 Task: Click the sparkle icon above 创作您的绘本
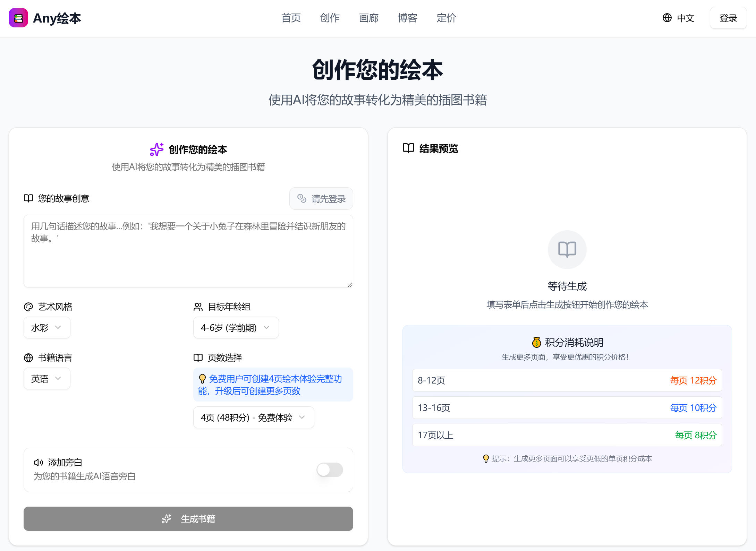coord(156,149)
